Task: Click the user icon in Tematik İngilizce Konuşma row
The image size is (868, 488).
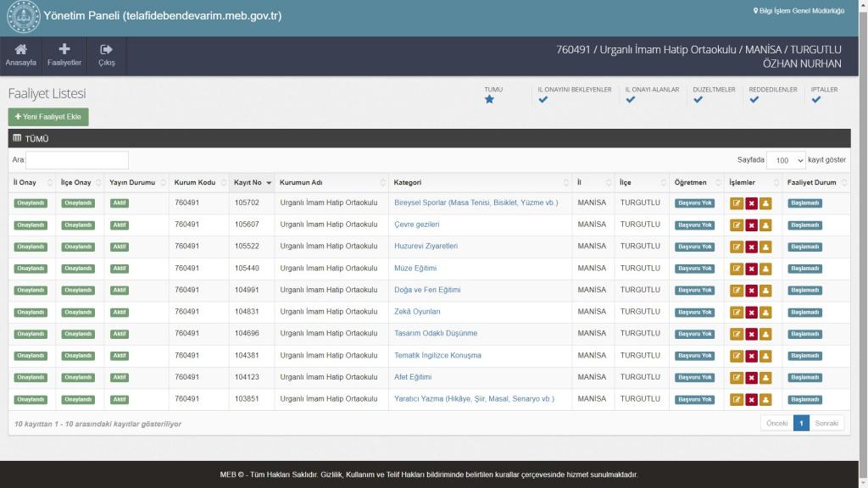Action: [x=765, y=356]
